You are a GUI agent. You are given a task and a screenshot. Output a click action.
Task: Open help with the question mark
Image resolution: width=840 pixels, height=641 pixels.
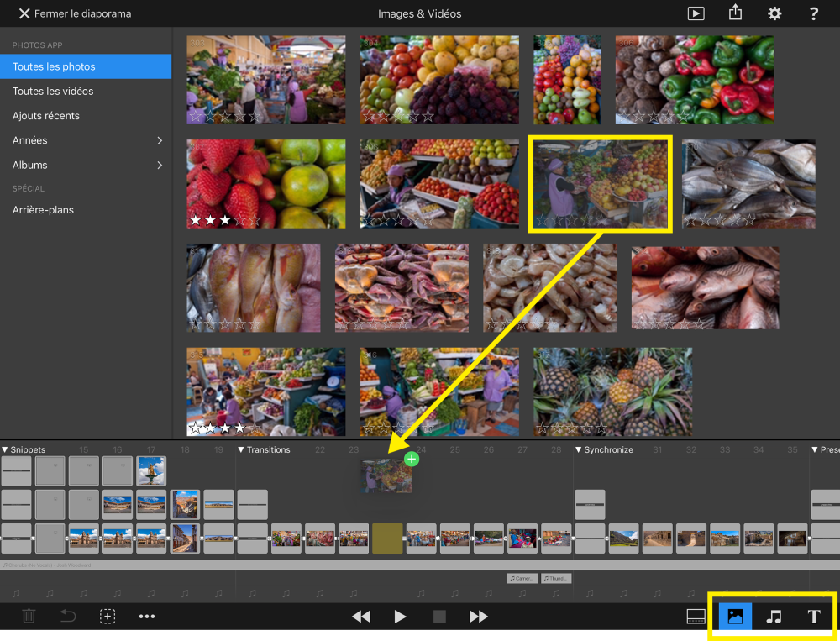pos(813,13)
